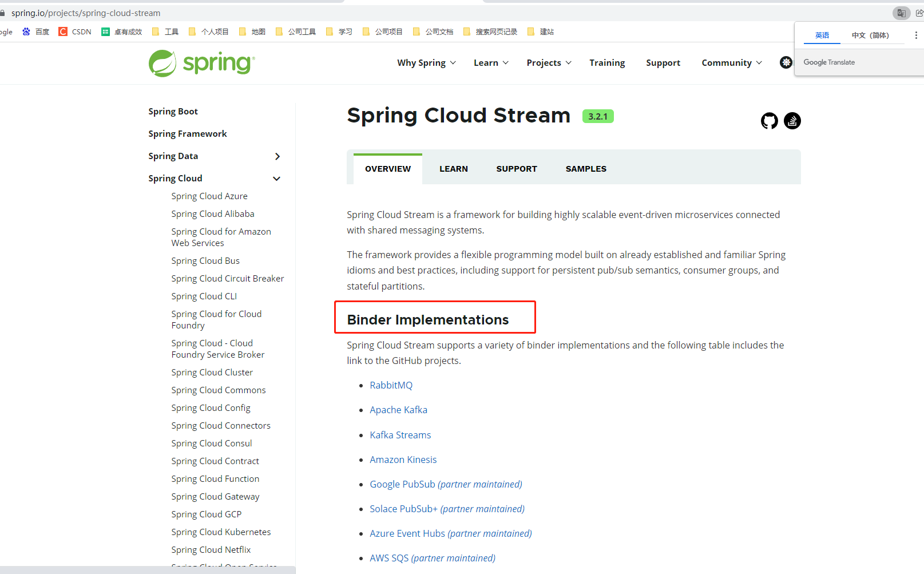Open the 个人项目 bookmark folder
Viewport: 924px width, 574px height.
pyautogui.click(x=209, y=31)
